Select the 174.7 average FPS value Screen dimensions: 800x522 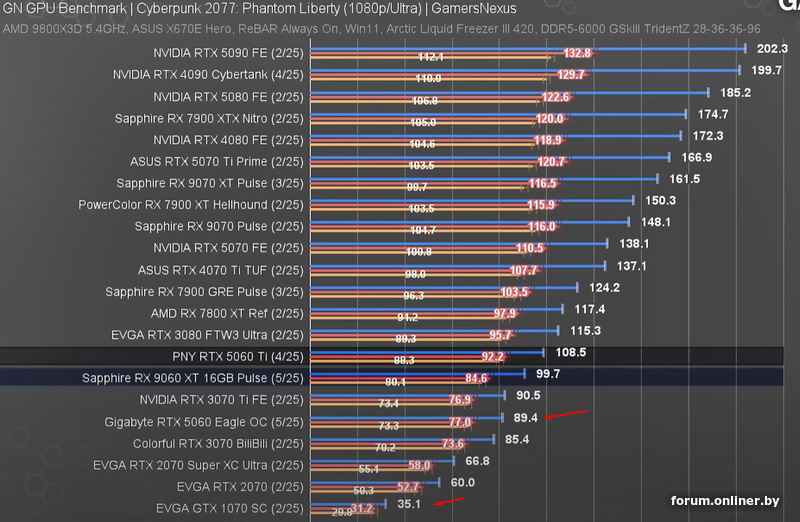point(713,114)
